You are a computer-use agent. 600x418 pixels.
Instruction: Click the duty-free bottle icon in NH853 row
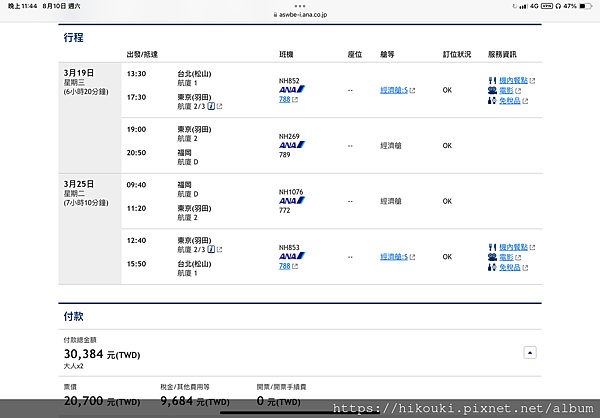492,267
